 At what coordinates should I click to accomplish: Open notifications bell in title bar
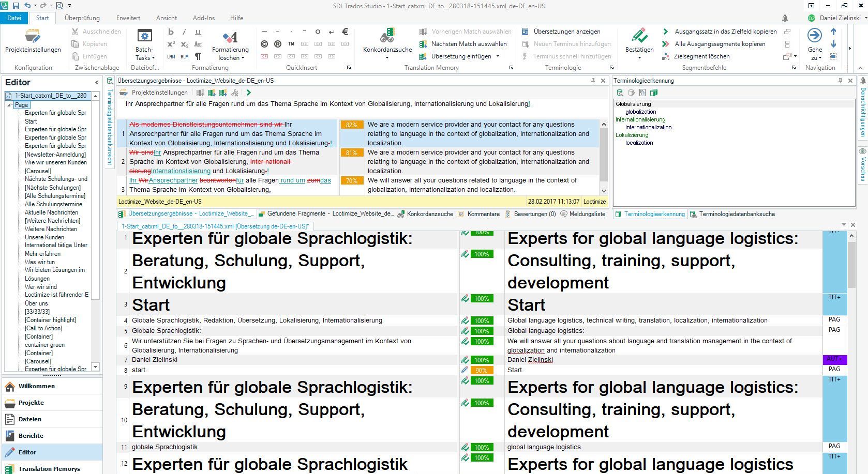[x=785, y=18]
